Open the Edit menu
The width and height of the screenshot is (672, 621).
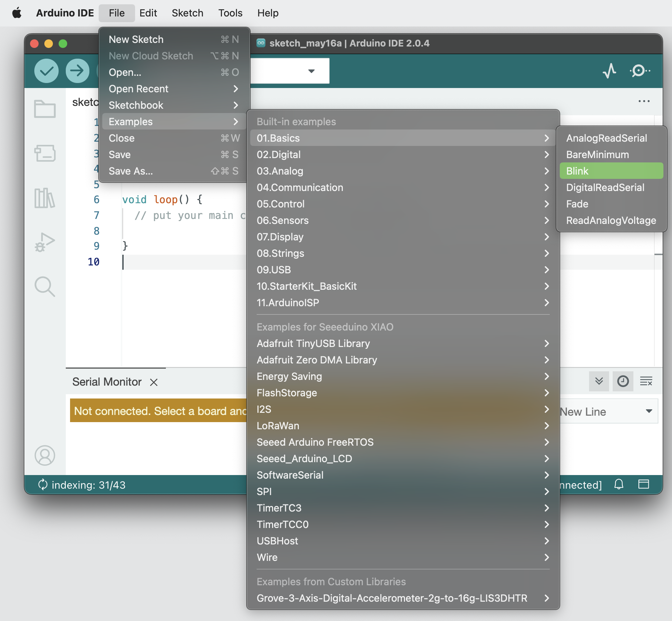point(148,13)
